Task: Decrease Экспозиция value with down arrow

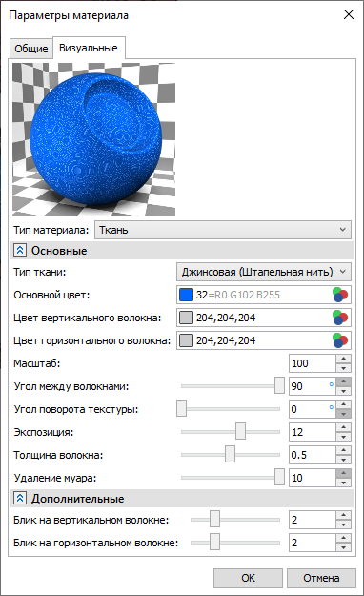Action: (x=343, y=437)
